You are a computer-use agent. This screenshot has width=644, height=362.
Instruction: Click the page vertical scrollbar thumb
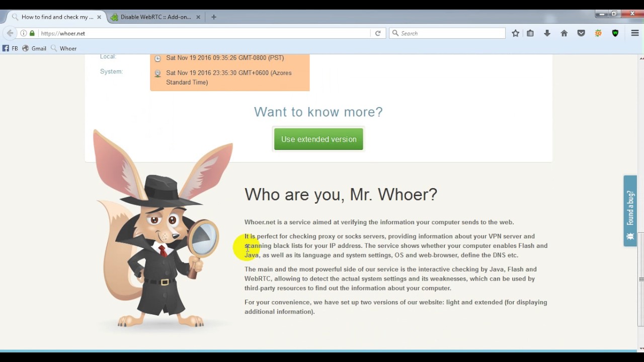tap(640, 279)
